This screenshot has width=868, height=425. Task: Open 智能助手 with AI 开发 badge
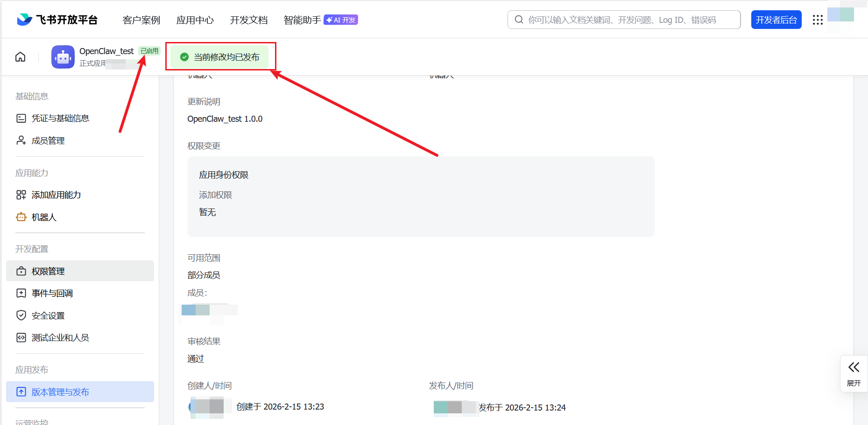(302, 20)
